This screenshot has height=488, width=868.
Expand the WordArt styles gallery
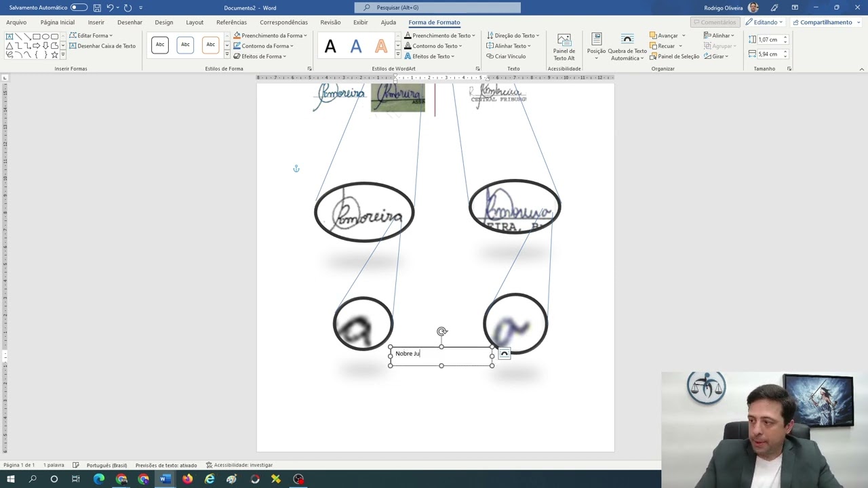pos(397,55)
